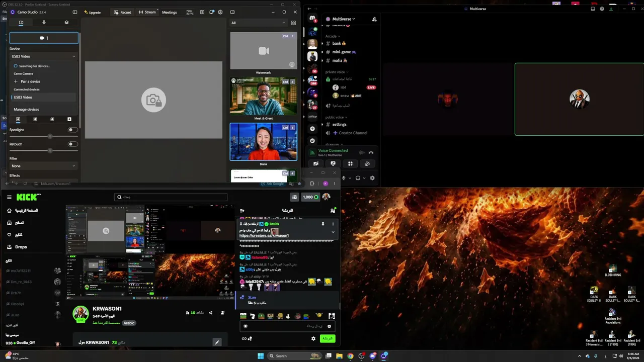
Task: Open Kick chat settings gear
Action: (x=313, y=338)
